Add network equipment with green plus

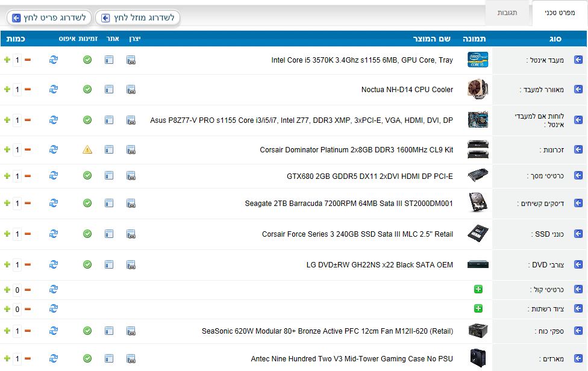click(478, 308)
